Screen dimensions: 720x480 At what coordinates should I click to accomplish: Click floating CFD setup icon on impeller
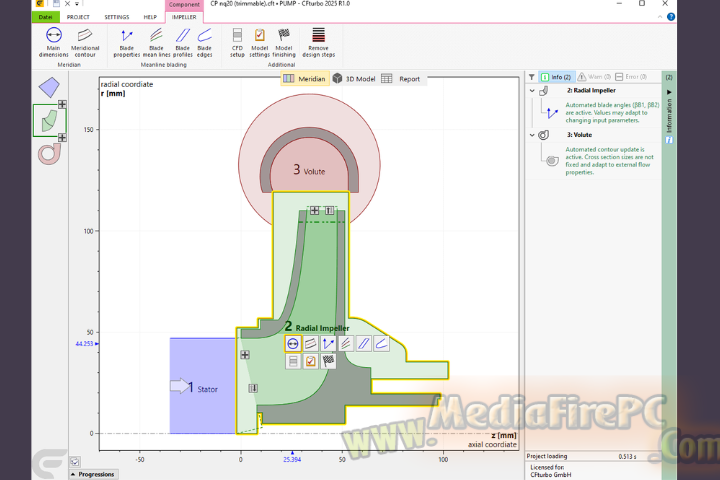[x=292, y=361]
